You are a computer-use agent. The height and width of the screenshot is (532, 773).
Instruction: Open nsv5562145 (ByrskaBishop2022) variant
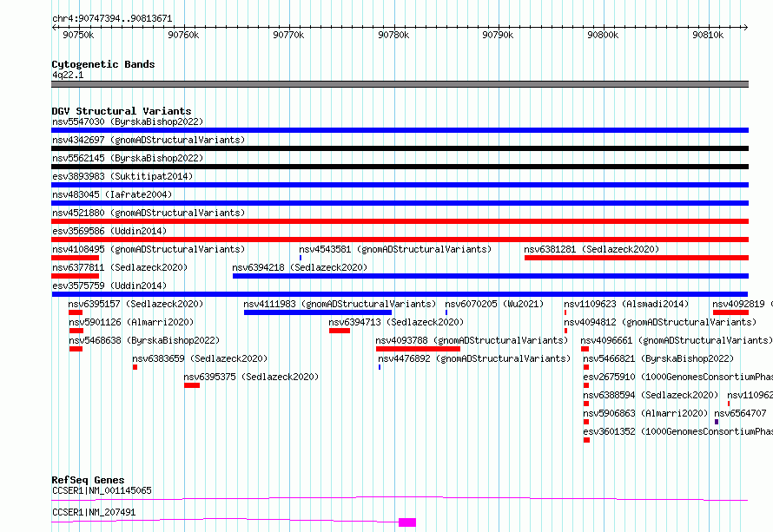128,158
